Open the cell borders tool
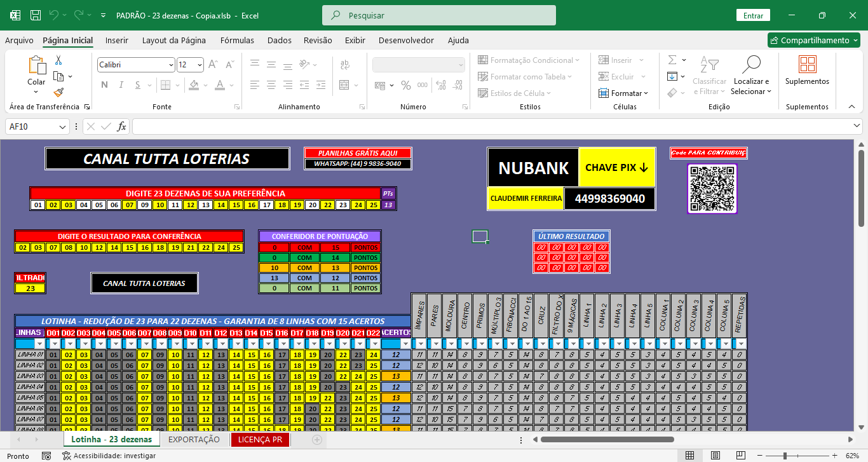Screen dimensions: 868x462 tap(165, 85)
